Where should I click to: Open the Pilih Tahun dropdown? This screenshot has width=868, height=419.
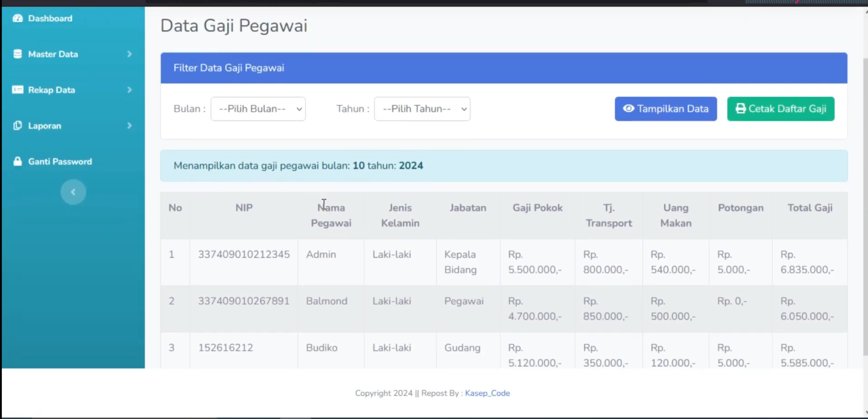[422, 109]
